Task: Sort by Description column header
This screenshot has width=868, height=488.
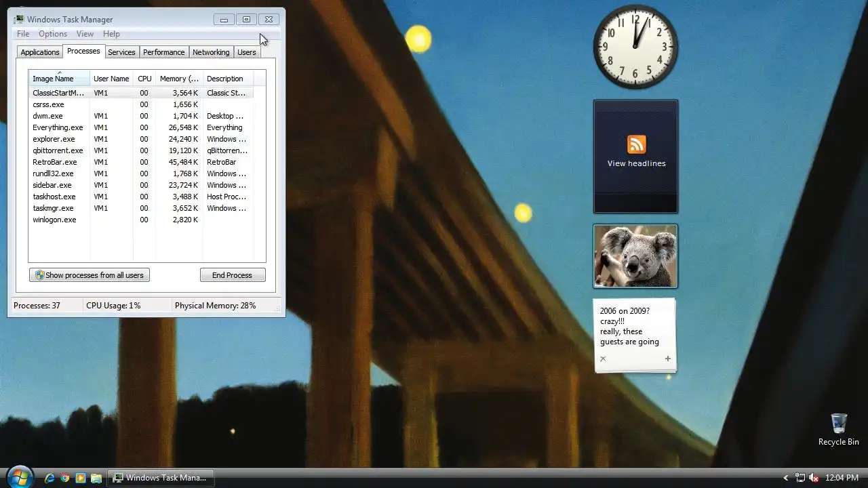Action: (228, 79)
